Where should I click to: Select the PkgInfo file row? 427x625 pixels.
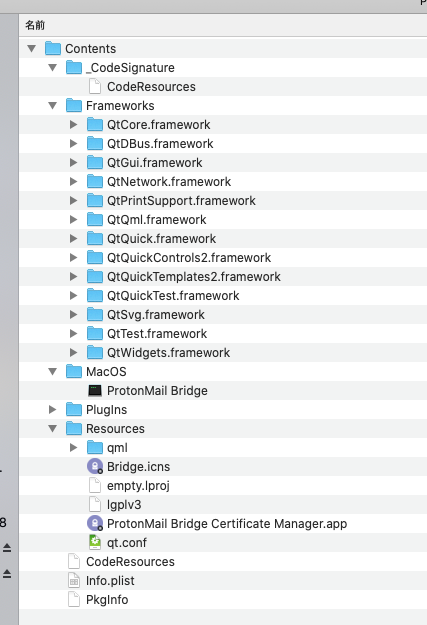click(223, 599)
